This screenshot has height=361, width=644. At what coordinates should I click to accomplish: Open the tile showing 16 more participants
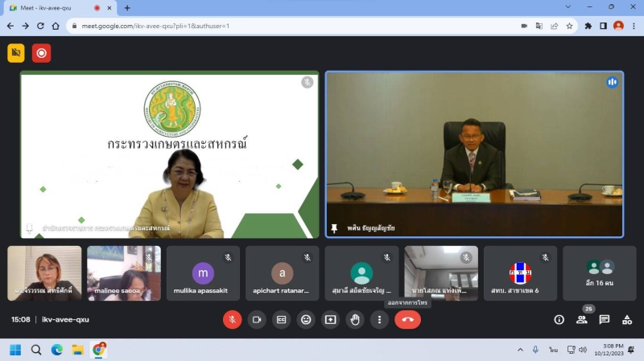pos(600,273)
